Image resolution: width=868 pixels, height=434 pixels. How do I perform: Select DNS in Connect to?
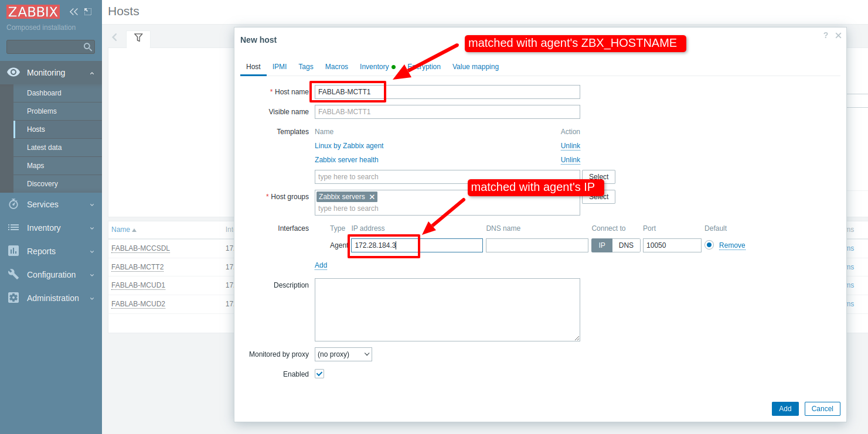click(x=626, y=245)
